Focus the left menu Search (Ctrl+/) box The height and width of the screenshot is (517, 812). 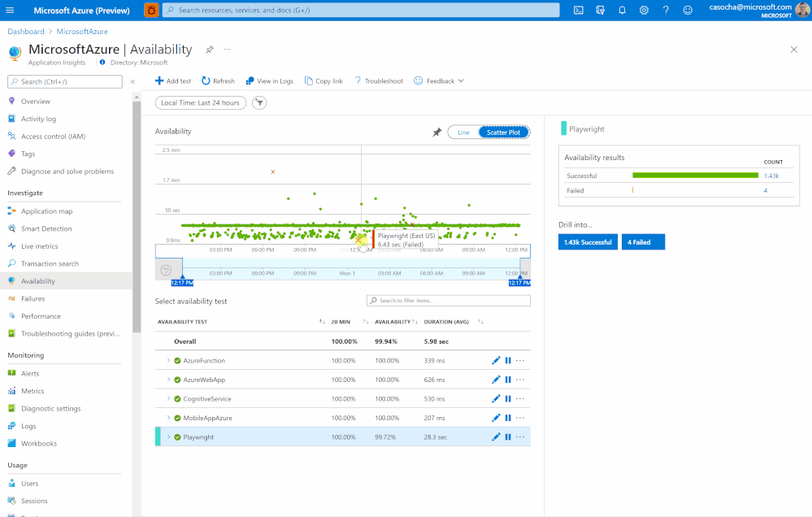tap(65, 81)
